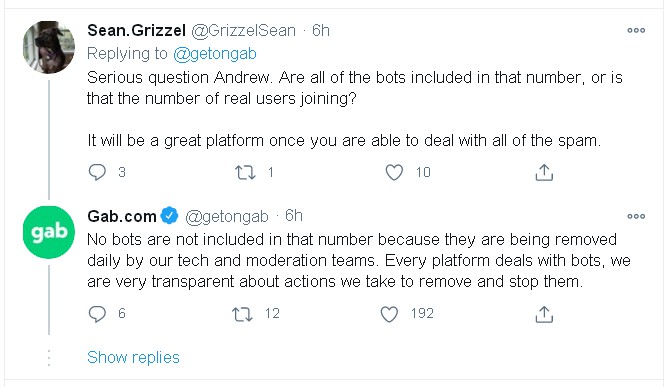Viewport: 668px width, 387px height.
Task: Open more options for Sean.Grizzel's tweet
Action: (636, 30)
